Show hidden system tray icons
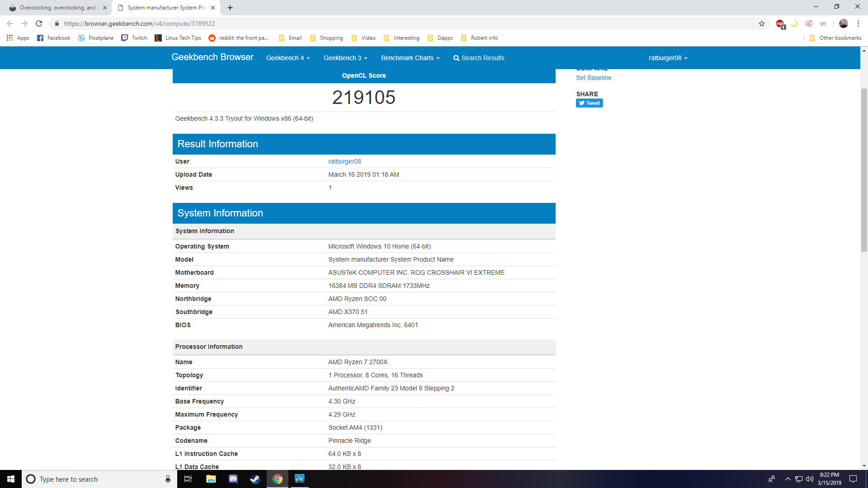The width and height of the screenshot is (868, 488). [x=788, y=479]
